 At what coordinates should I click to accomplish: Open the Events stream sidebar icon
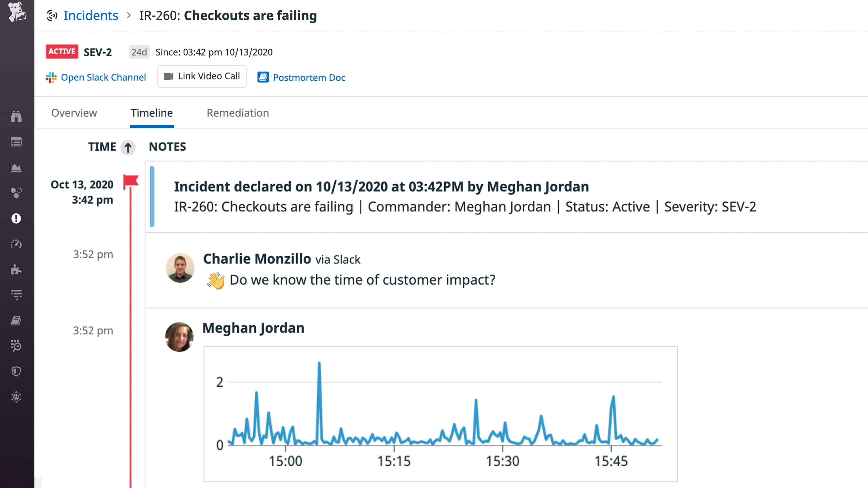pyautogui.click(x=17, y=142)
